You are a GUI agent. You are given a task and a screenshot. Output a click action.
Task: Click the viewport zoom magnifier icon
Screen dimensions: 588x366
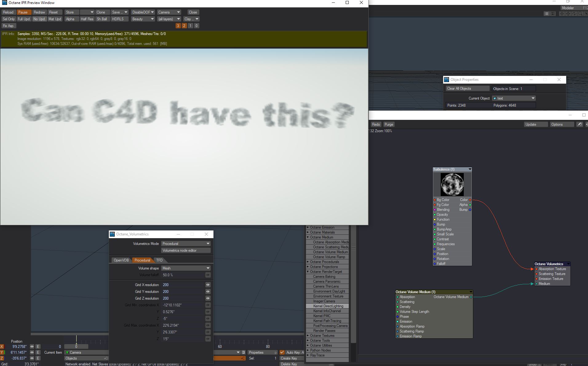pyautogui.click(x=580, y=14)
